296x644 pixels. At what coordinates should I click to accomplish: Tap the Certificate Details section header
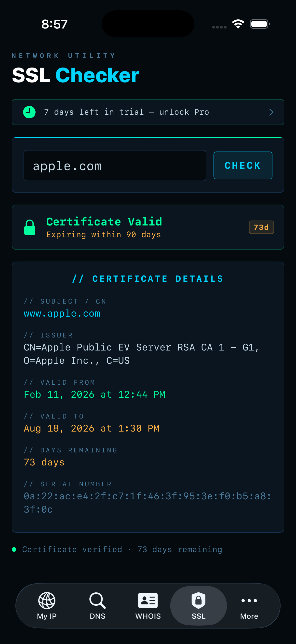click(x=148, y=279)
